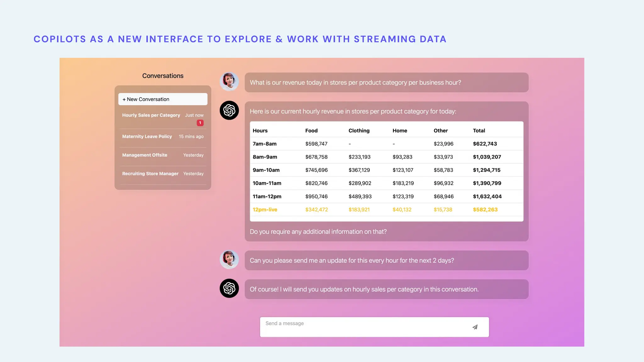Click the paper plane send icon

(475, 327)
